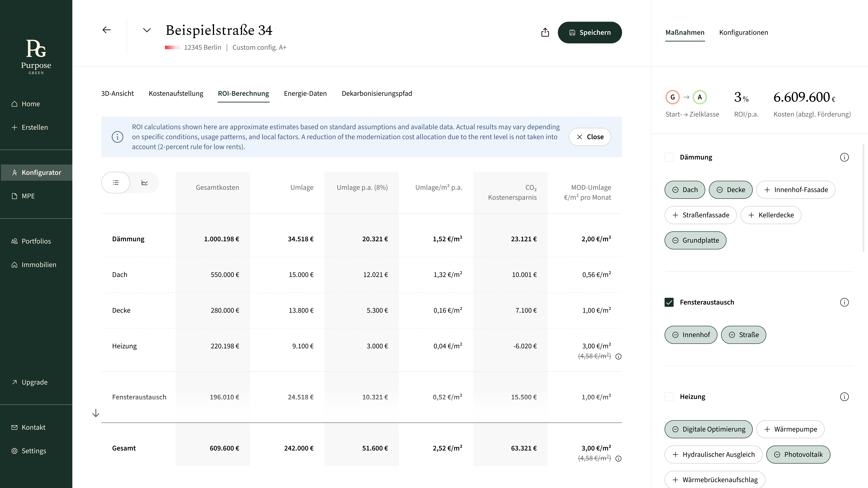Remove Innenhof window replacement
Screen dimensions: 868x488
tap(691, 335)
